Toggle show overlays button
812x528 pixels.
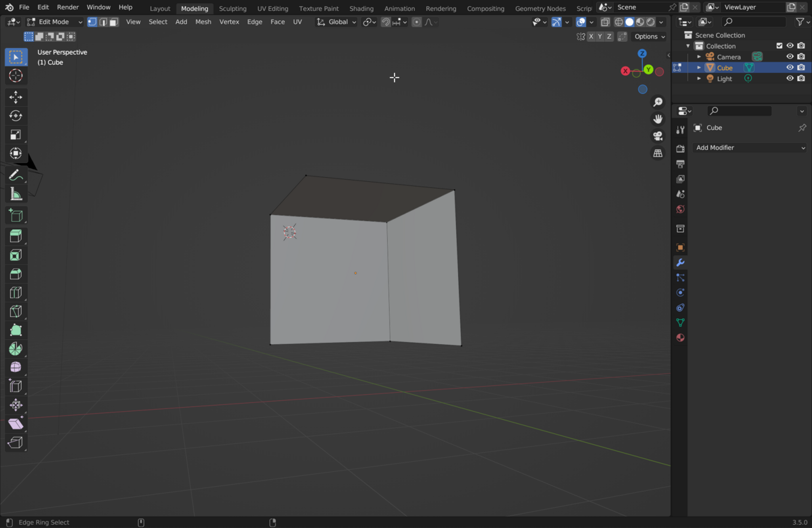581,22
